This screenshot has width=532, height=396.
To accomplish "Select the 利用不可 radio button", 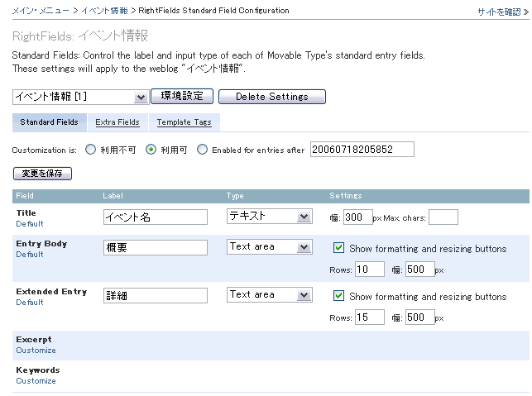I will click(x=89, y=150).
